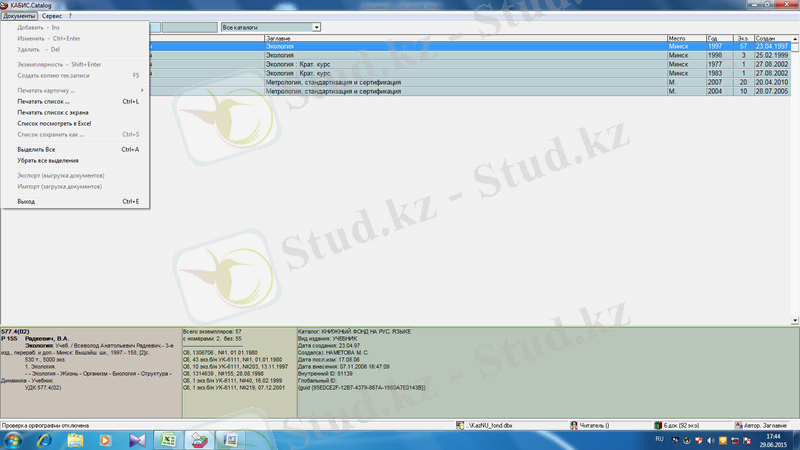
Task: Select Экология : Крат. курс 1977 row
Action: coord(470,64)
